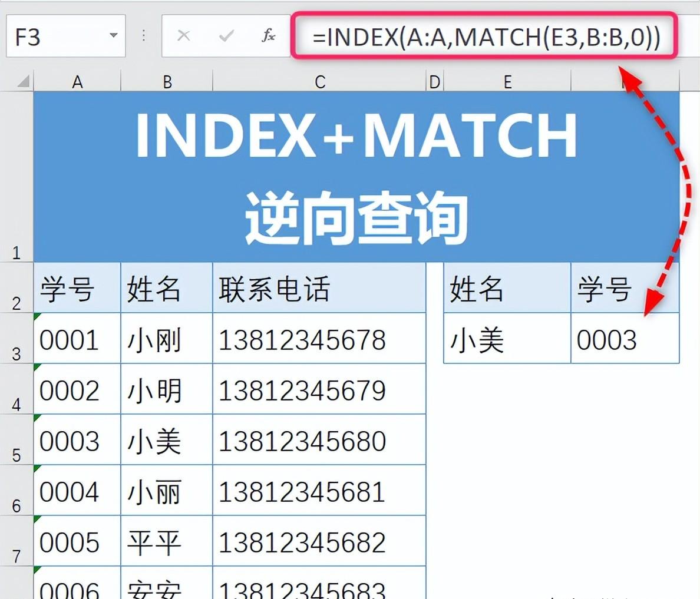700x599 pixels.
Task: Select column B header
Action: (x=167, y=82)
